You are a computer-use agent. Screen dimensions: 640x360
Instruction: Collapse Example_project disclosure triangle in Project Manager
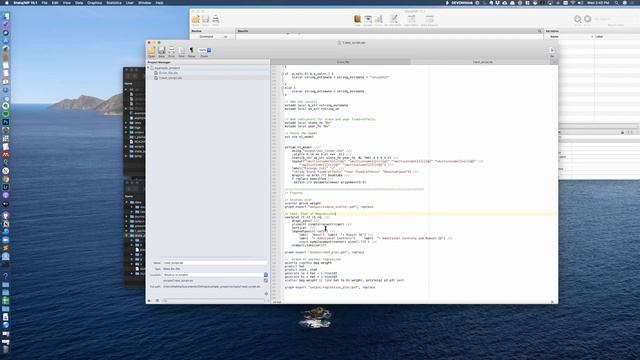pyautogui.click(x=148, y=68)
